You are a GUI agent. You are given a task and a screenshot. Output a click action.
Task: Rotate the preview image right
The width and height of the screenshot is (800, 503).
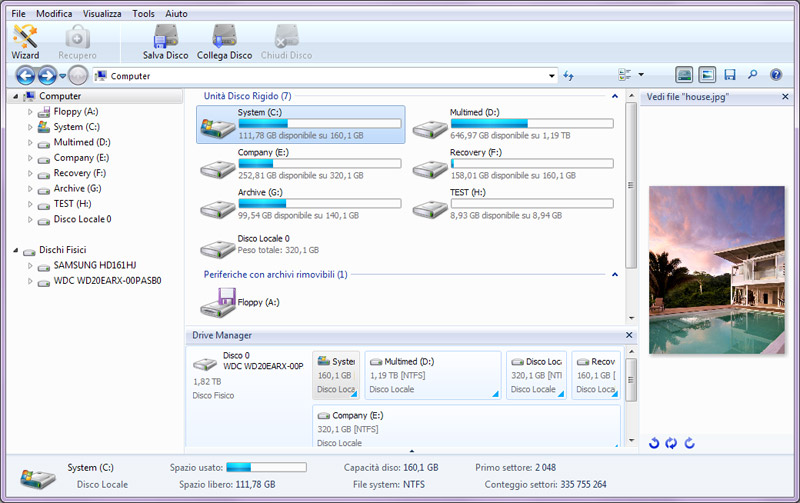coord(689,443)
